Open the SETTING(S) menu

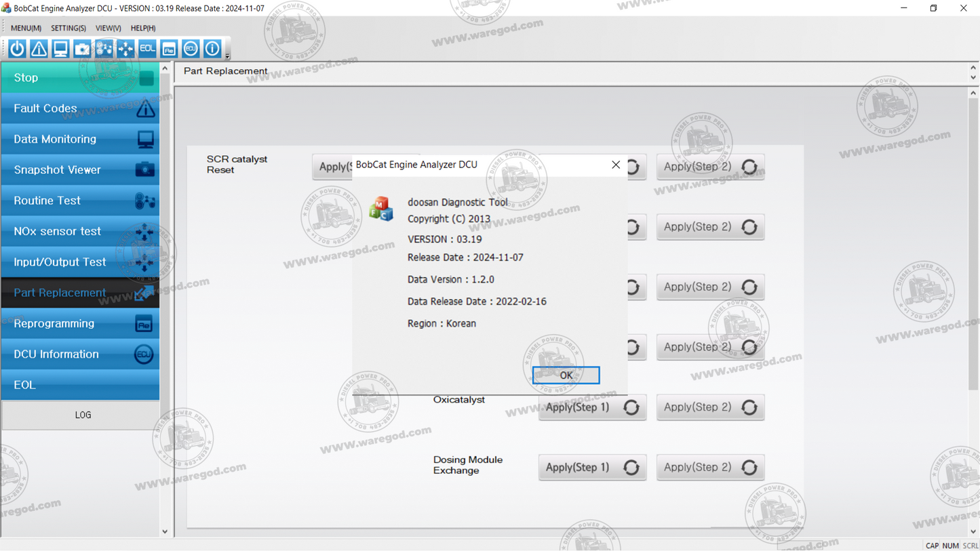[x=68, y=28]
